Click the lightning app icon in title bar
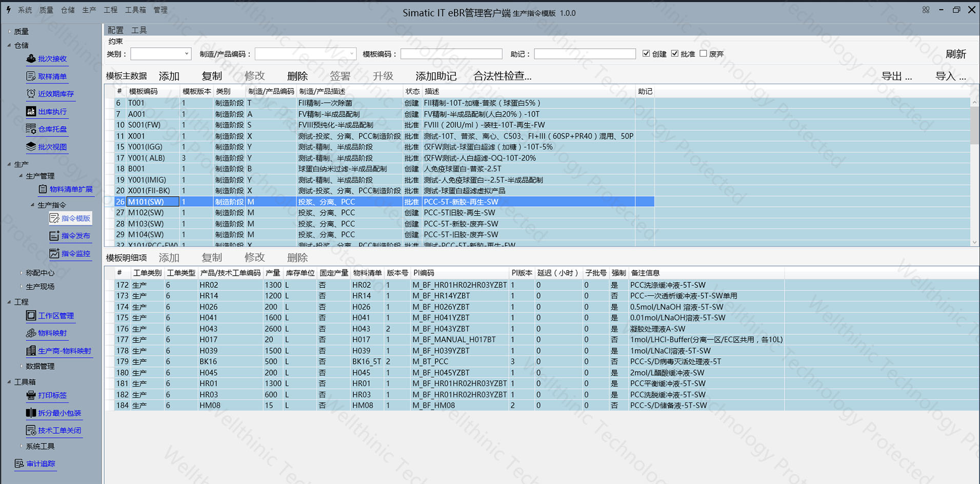Image resolution: width=980 pixels, height=484 pixels. pyautogui.click(x=8, y=9)
